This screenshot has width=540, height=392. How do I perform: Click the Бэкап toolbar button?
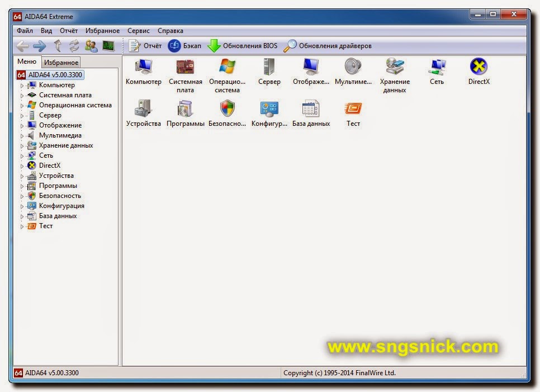tap(184, 46)
